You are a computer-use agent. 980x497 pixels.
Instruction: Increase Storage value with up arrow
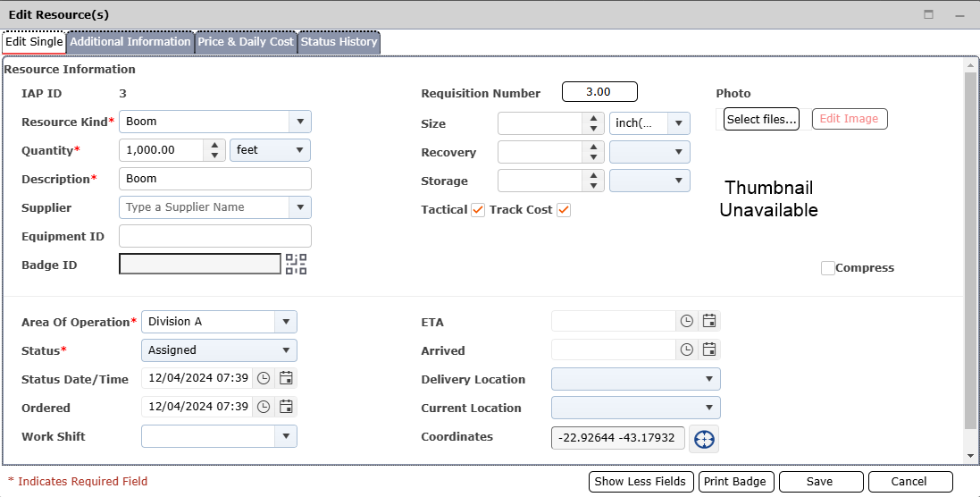593,176
